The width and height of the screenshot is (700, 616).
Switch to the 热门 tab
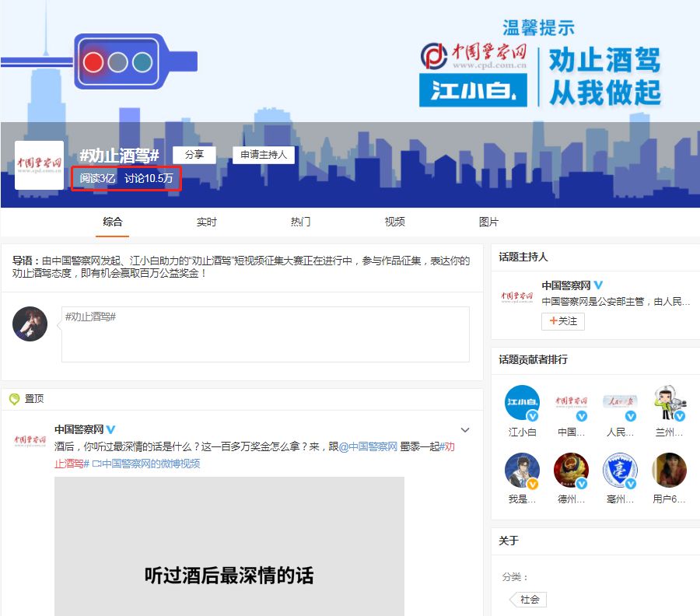300,222
